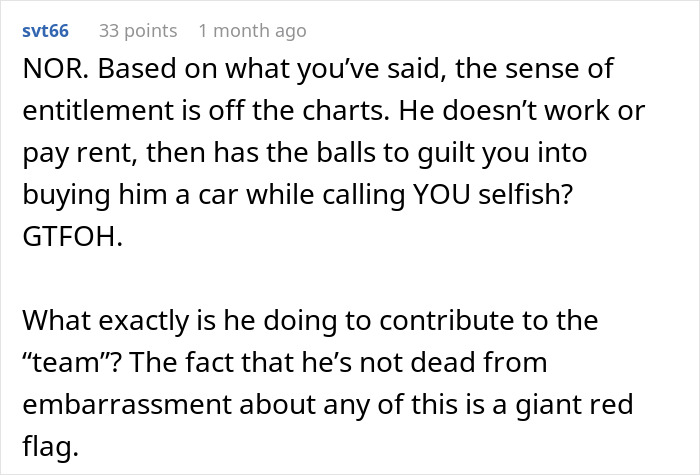Viewport: 700px width, 475px height.
Task: Click the 33 points score
Action: tap(138, 31)
